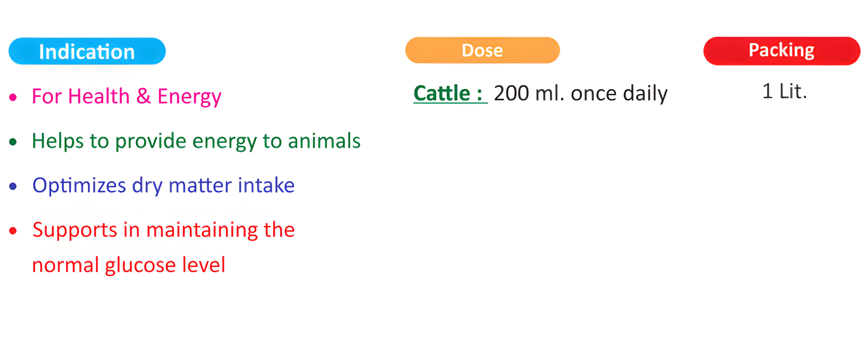Click the 'normal glucose level' line
Viewport: 868px width, 341px height.
[128, 265]
